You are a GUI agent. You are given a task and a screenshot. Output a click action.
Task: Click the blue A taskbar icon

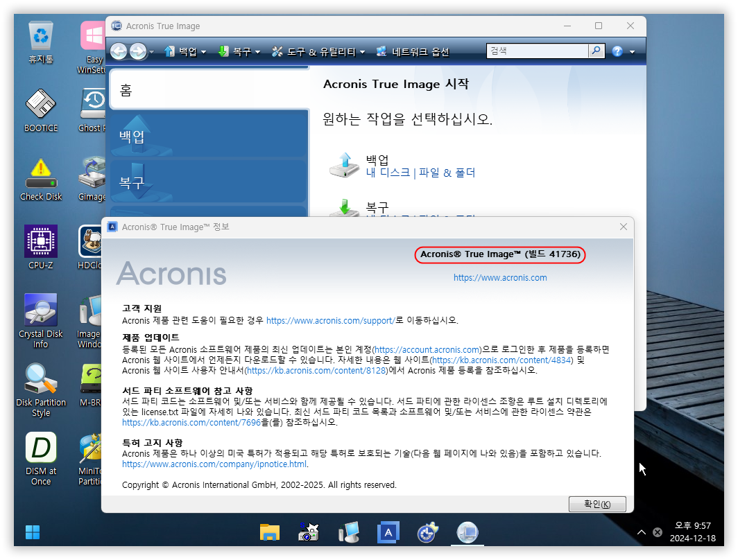click(388, 532)
